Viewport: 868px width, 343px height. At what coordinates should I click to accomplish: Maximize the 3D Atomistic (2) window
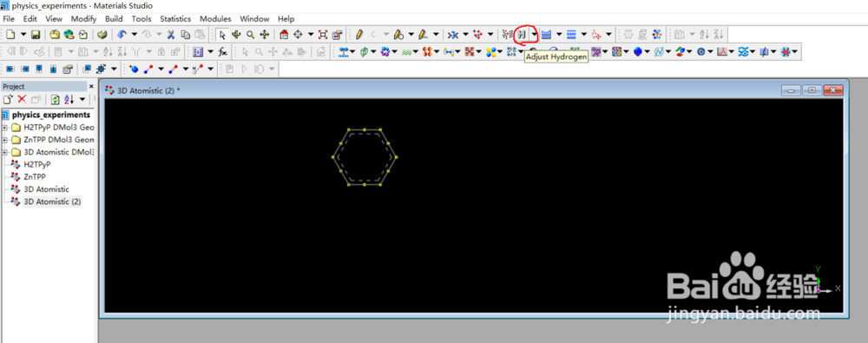click(x=812, y=90)
